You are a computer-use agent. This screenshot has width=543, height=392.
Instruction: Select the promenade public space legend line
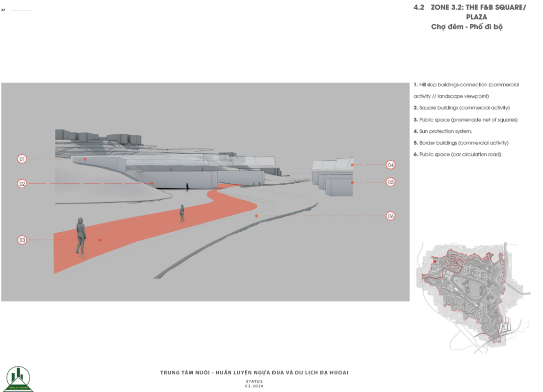click(x=465, y=120)
